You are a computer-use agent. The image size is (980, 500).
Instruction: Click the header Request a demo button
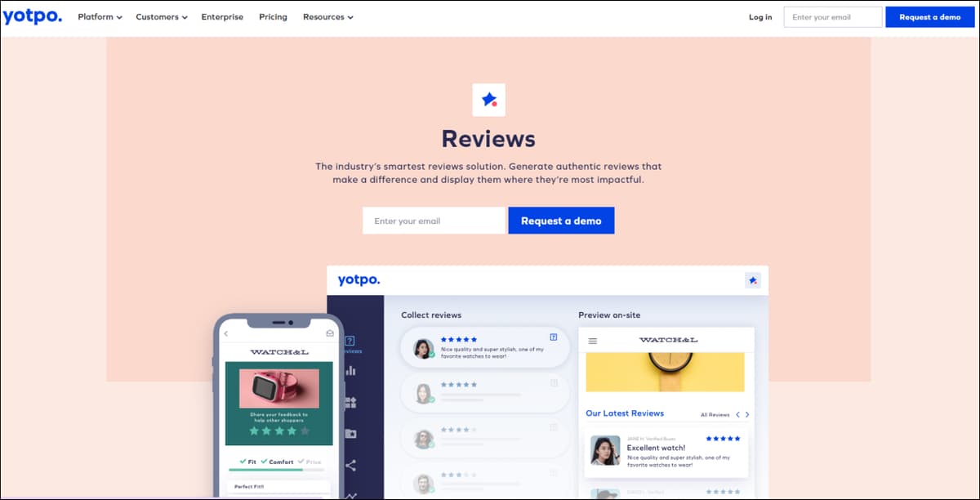pos(929,17)
